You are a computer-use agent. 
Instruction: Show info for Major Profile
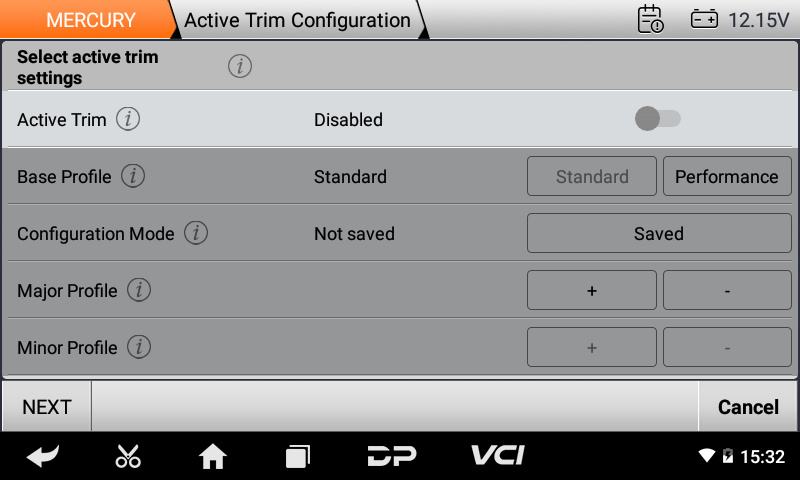(x=139, y=290)
